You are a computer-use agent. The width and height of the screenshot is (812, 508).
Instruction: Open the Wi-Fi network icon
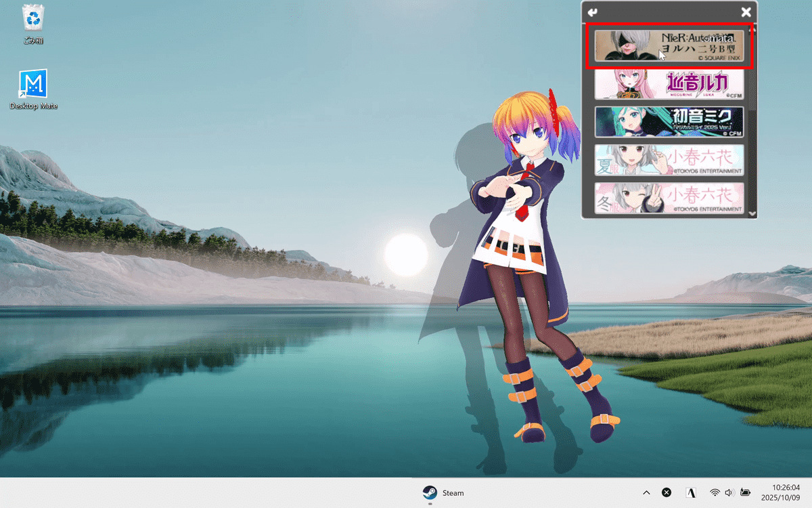pos(715,492)
